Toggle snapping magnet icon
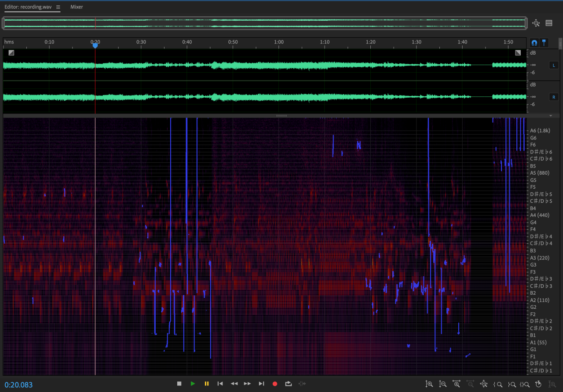This screenshot has height=392, width=563. tap(534, 43)
